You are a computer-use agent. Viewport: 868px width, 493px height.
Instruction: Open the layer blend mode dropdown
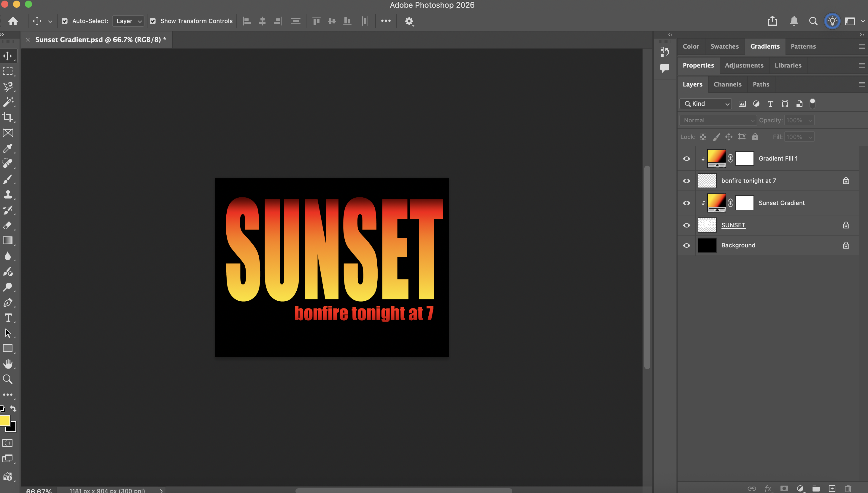[718, 120]
